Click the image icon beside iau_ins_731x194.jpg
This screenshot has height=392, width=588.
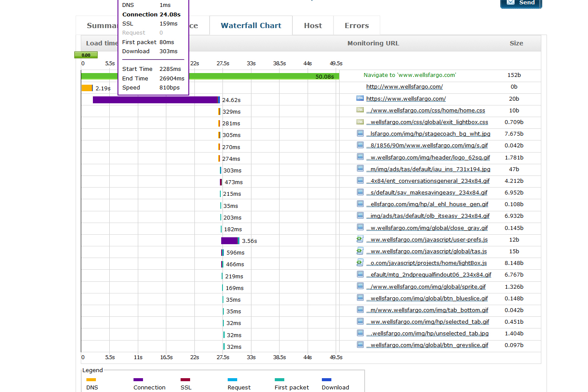click(360, 169)
